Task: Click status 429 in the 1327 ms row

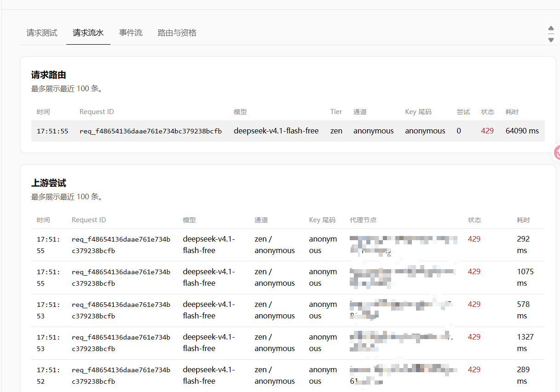Action: point(474,337)
